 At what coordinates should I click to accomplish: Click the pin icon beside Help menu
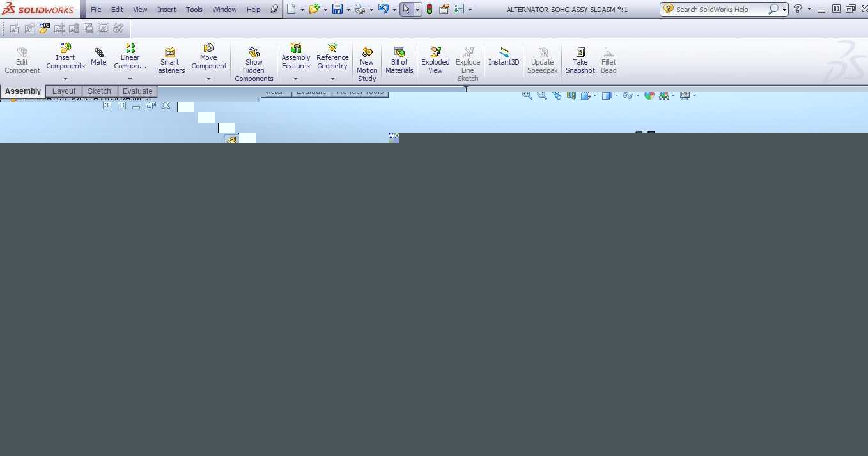tap(274, 10)
